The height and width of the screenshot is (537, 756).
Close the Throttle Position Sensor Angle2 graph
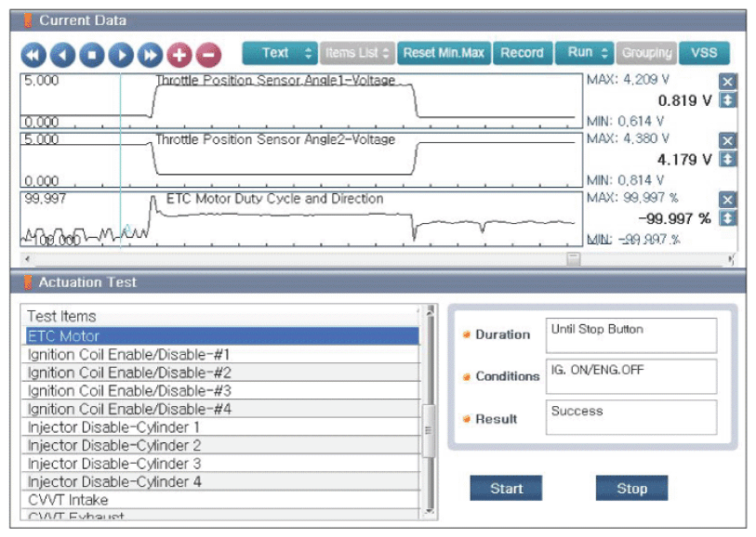pyautogui.click(x=727, y=140)
